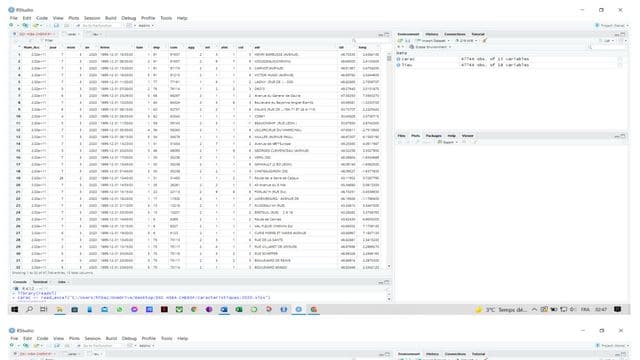The width and height of the screenshot is (640, 360).
Task: Click search field in upper data viewer
Action: (x=371, y=40)
